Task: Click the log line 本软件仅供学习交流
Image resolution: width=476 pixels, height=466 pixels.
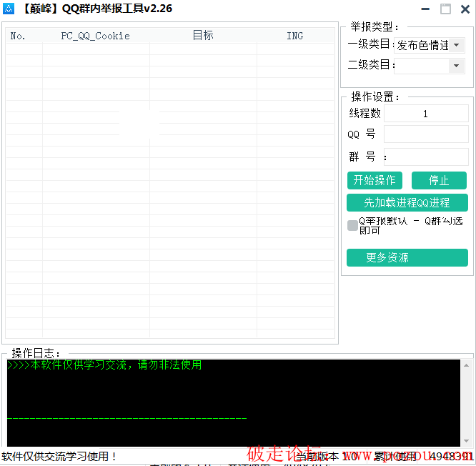Action: pos(104,365)
